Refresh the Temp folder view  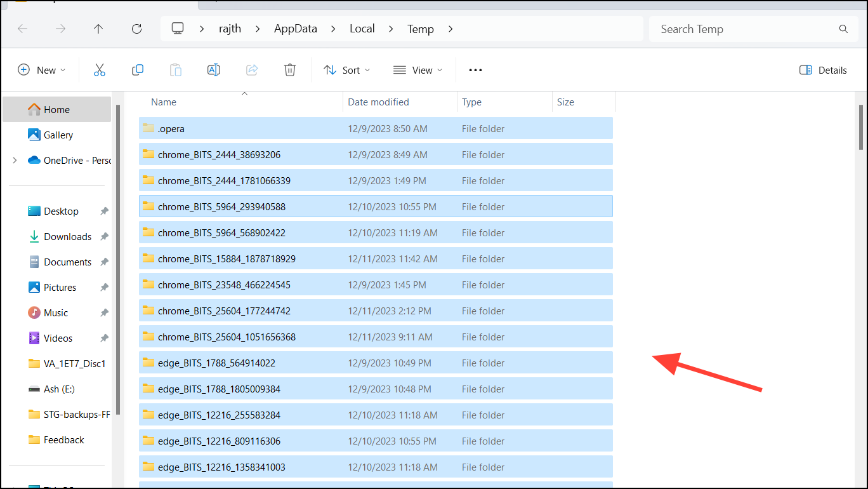[136, 29]
